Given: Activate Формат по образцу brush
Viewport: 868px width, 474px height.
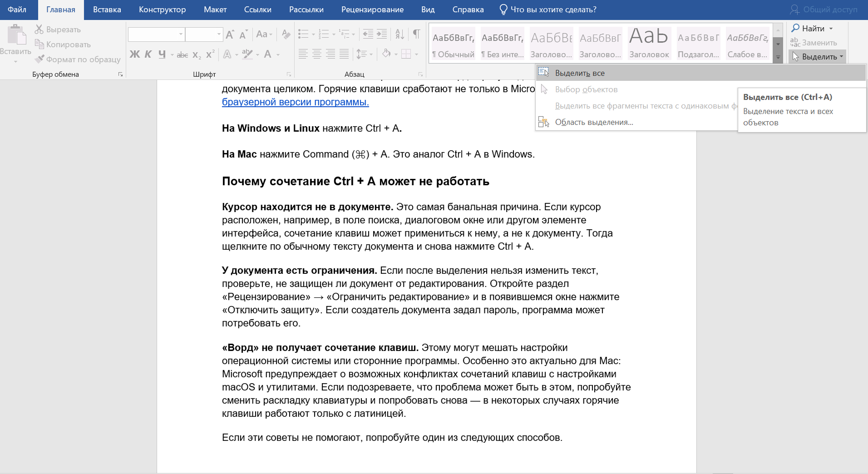Looking at the screenshot, I should click(x=78, y=59).
